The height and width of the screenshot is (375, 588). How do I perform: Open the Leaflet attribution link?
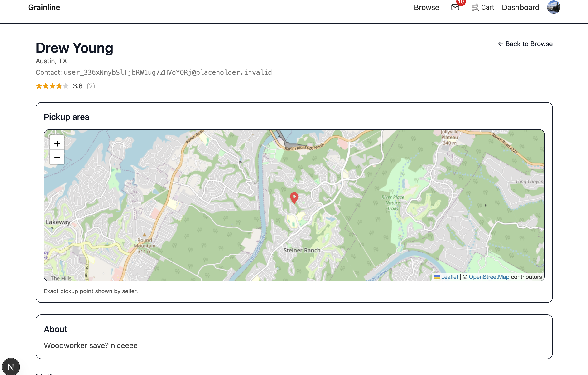tap(449, 277)
